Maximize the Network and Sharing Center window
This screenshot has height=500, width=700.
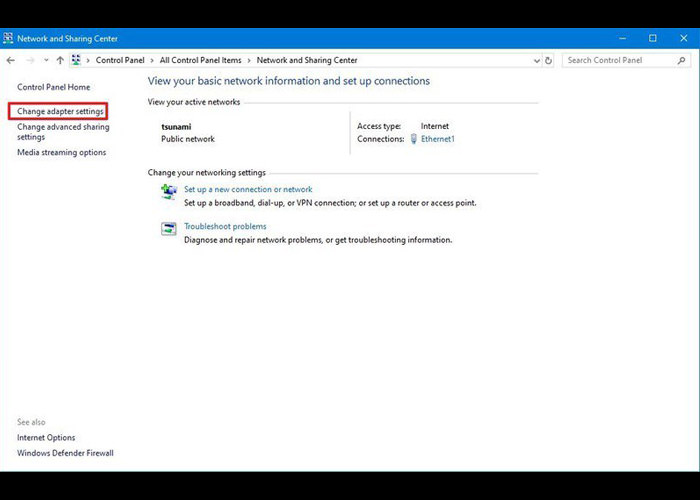pyautogui.click(x=653, y=38)
